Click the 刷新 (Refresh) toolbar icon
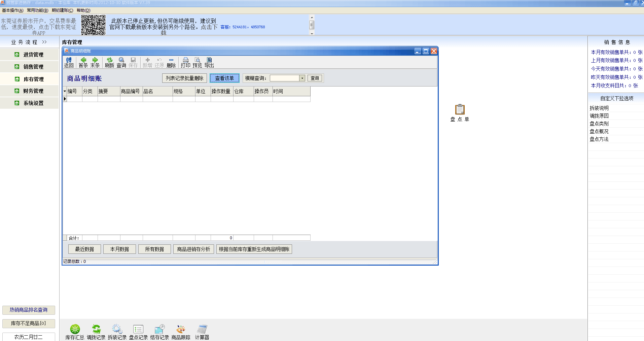 point(109,62)
